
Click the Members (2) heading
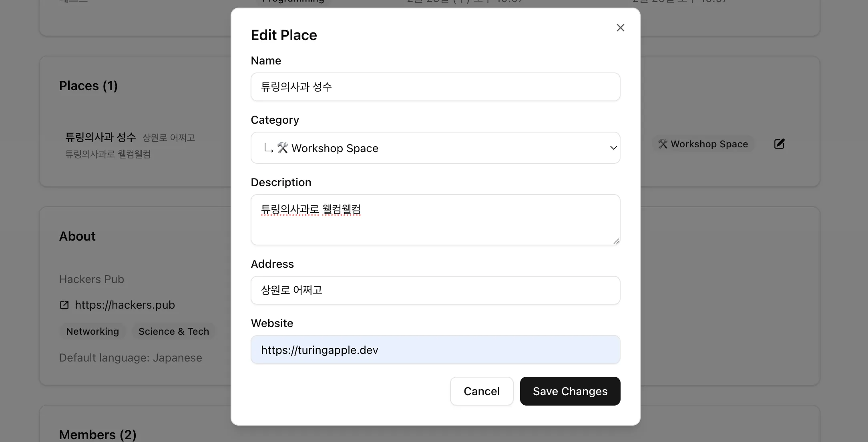(98, 434)
